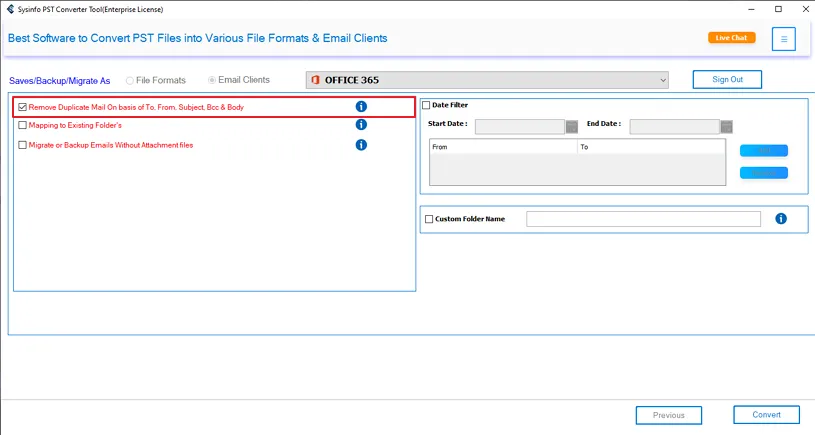This screenshot has height=435, width=815.
Task: Click the Custom Folder Name text field
Action: [x=643, y=219]
